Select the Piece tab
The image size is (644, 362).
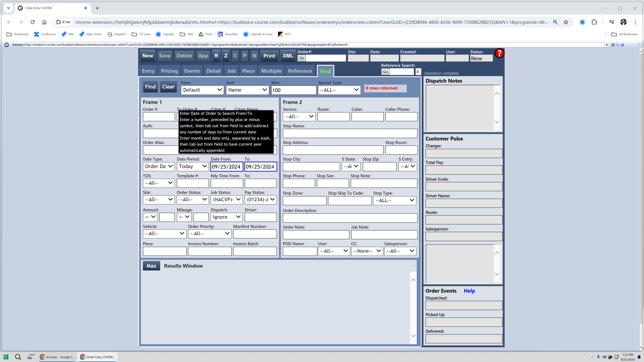(x=248, y=71)
